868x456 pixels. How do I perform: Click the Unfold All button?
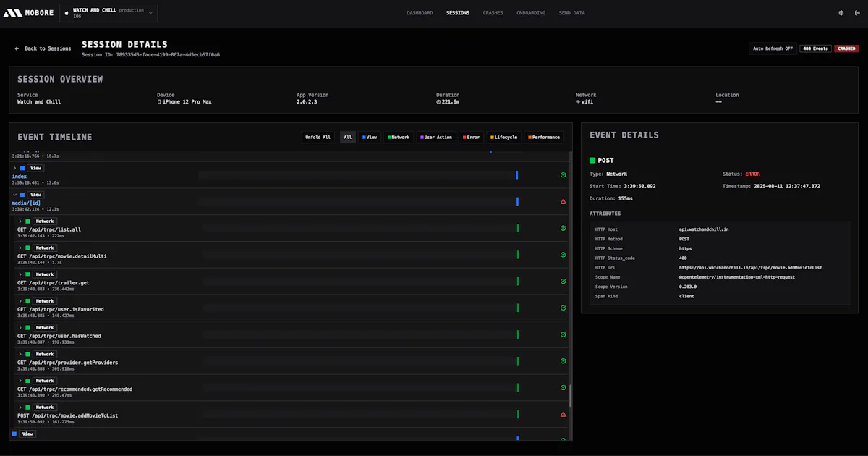[318, 137]
